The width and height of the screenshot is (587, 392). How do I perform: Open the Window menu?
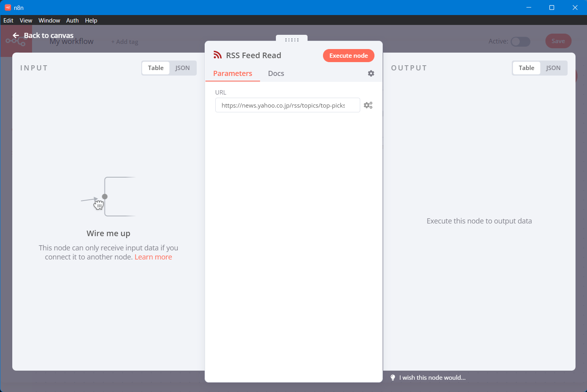49,21
